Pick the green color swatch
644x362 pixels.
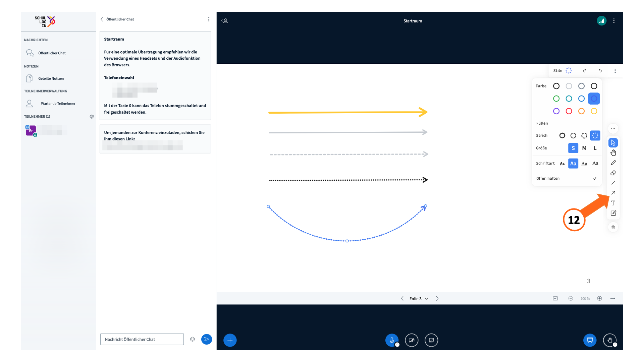(x=556, y=99)
